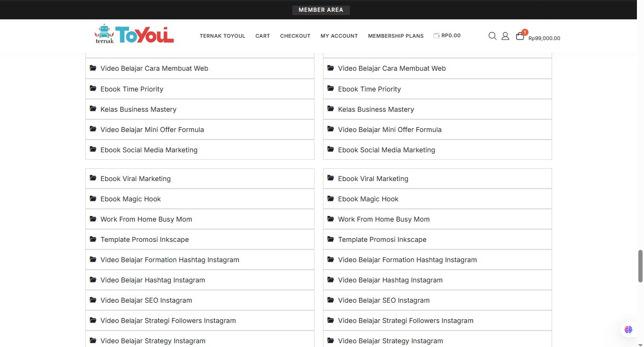Open TERNAK TOYOUL menu item

(x=223, y=36)
